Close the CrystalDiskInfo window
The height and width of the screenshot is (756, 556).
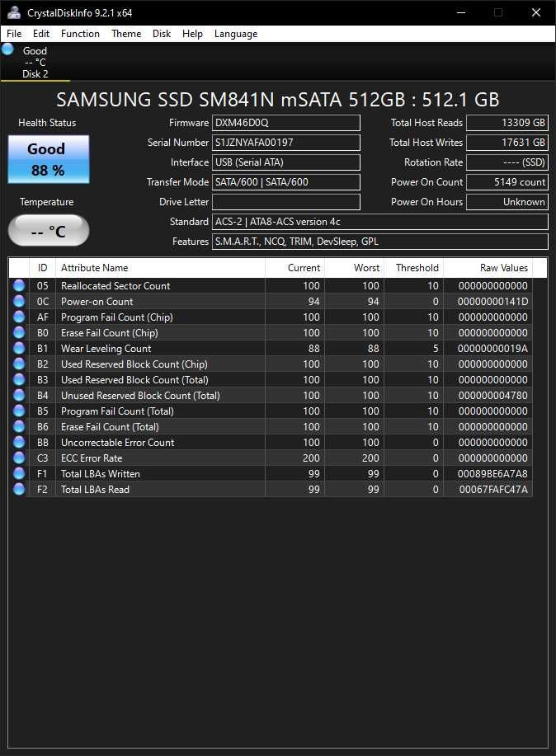pos(535,12)
